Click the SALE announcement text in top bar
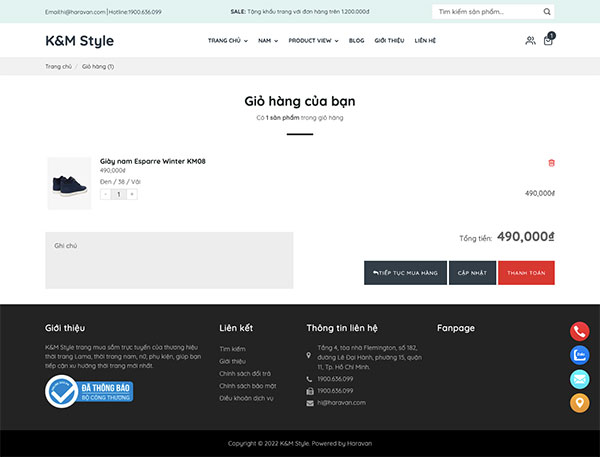Image resolution: width=600 pixels, height=457 pixels. [300, 12]
